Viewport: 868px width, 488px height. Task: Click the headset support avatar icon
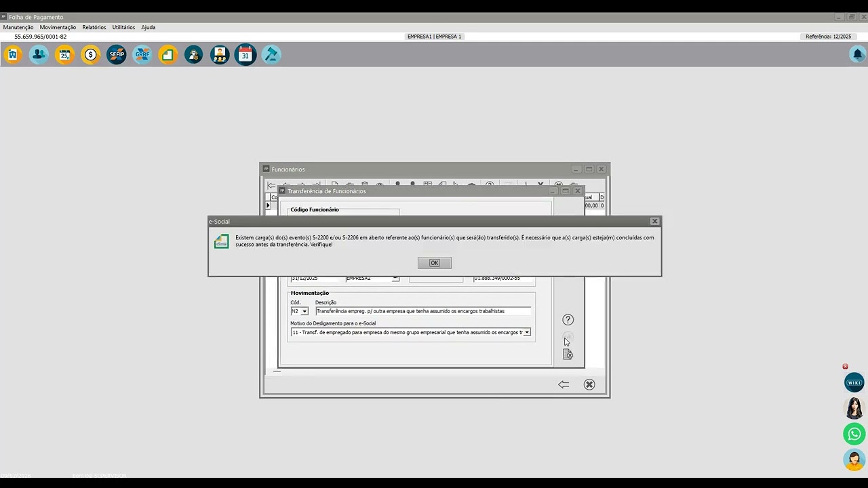854,460
